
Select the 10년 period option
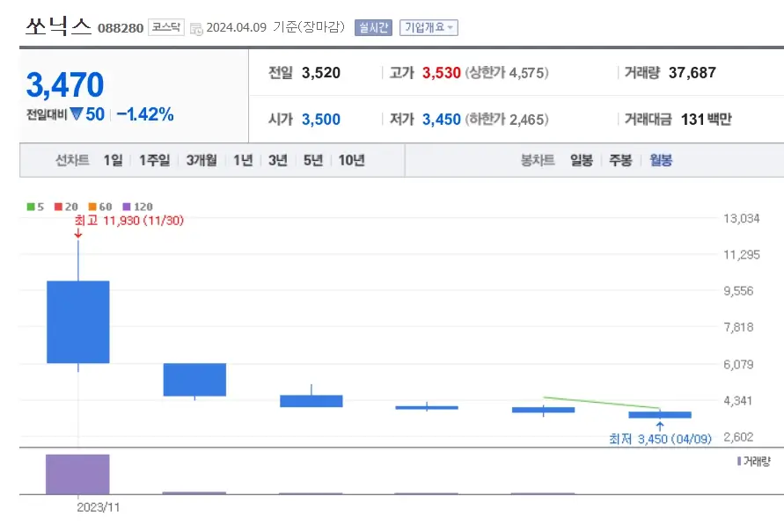pos(346,160)
